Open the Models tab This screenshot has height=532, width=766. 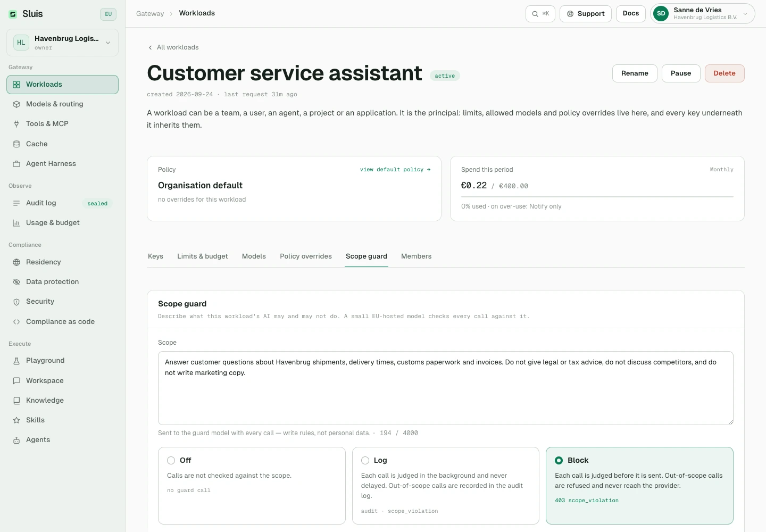(x=254, y=256)
